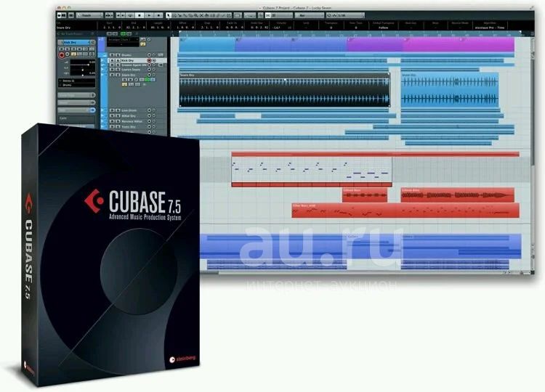Click inspector Record Enable red button
This screenshot has height=392, width=545.
tap(62, 55)
